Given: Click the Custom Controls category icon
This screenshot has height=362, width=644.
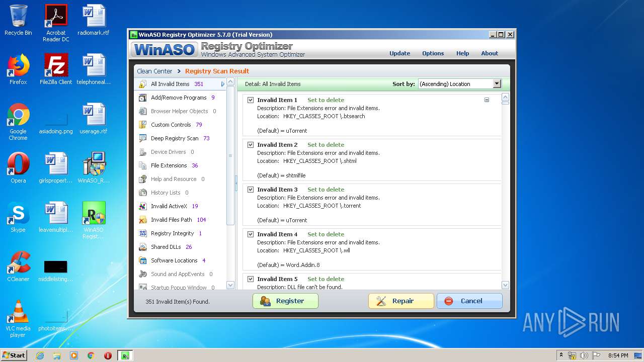Looking at the screenshot, I should [x=142, y=125].
